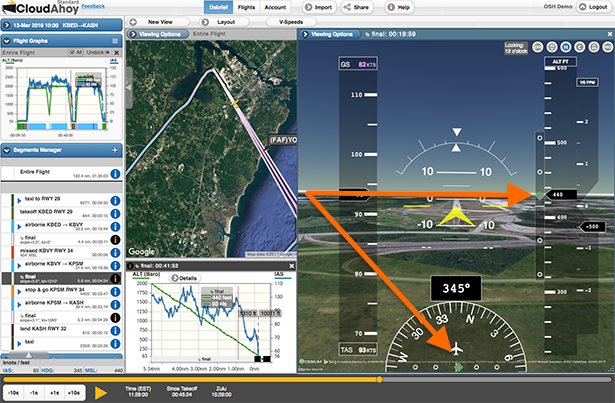Open info for land KASH RWY 32 segment
This screenshot has height=403, width=615.
coord(115,330)
